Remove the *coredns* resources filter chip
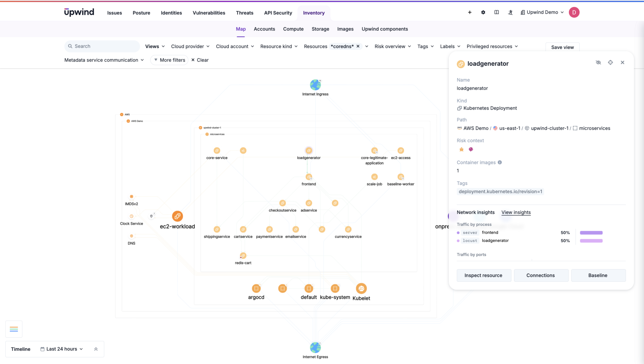The image size is (644, 364). 358,46
